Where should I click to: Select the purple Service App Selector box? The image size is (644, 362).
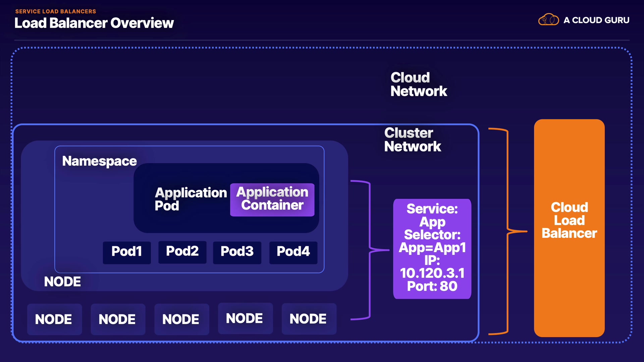pyautogui.click(x=432, y=248)
